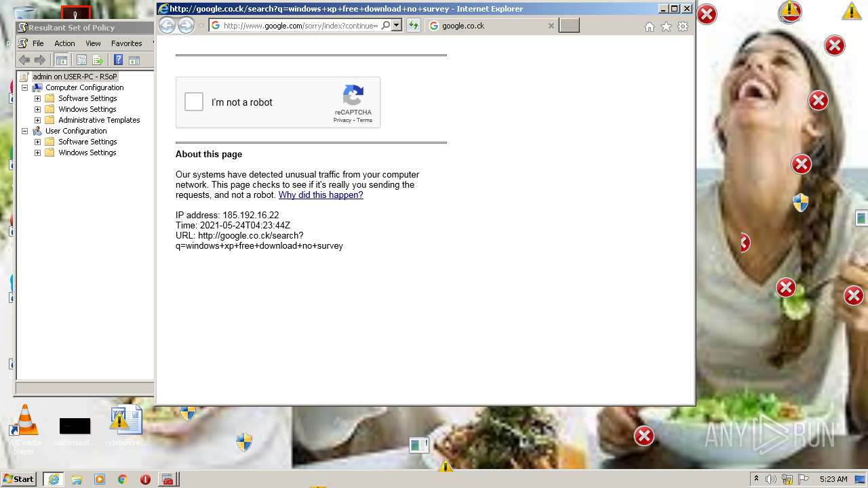
Task: Open the Internet Explorer Home page
Action: tap(649, 26)
